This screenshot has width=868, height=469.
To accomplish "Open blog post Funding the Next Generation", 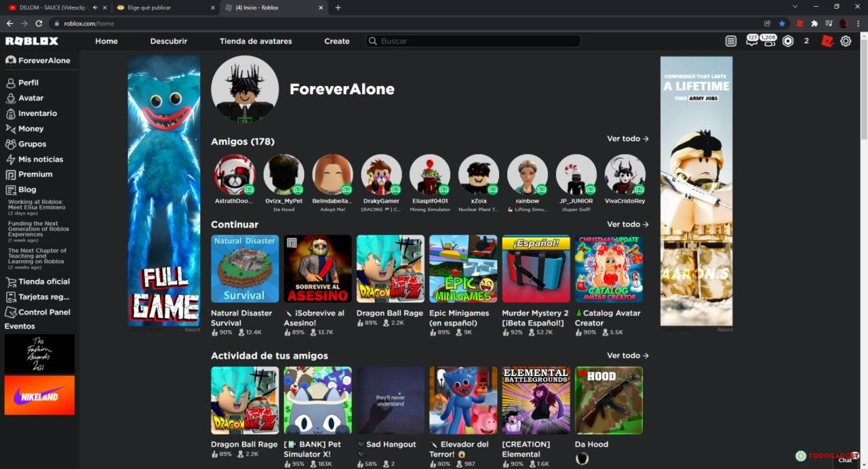I will [39, 232].
